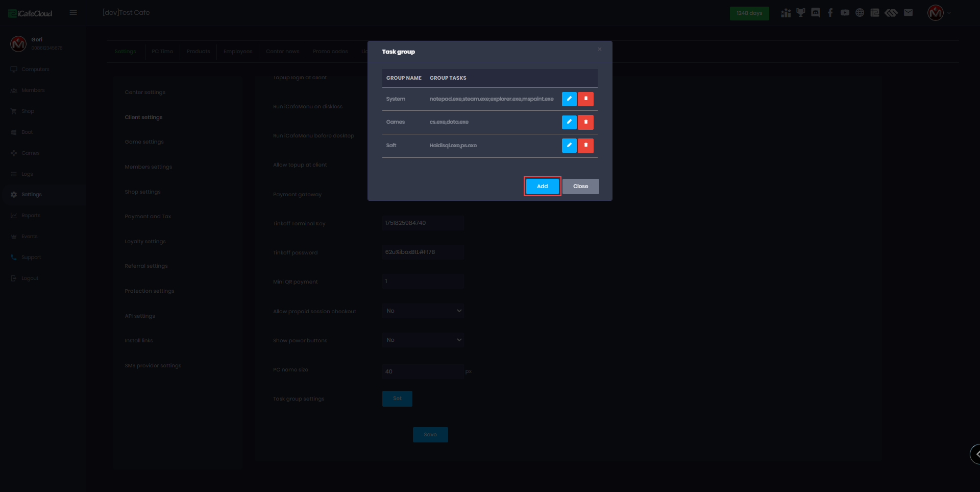The width and height of the screenshot is (980, 492).
Task: Open Center settings section
Action: (145, 92)
